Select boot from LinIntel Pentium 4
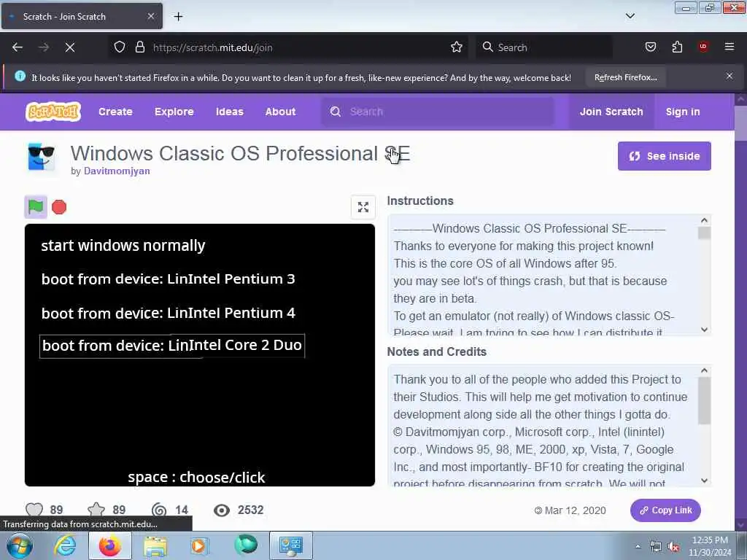 (169, 313)
